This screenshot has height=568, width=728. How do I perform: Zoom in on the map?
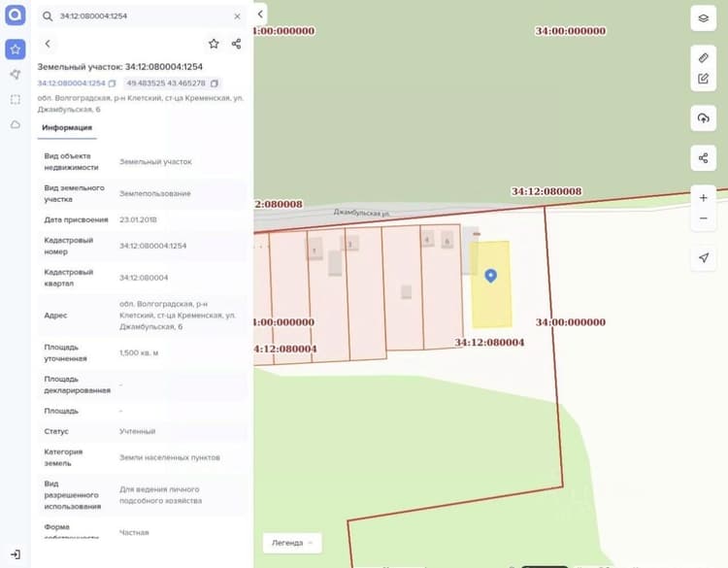(703, 198)
